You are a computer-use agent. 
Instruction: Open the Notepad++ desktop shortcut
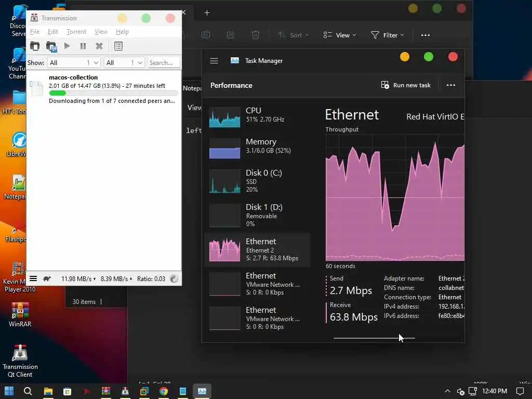pyautogui.click(x=17, y=187)
